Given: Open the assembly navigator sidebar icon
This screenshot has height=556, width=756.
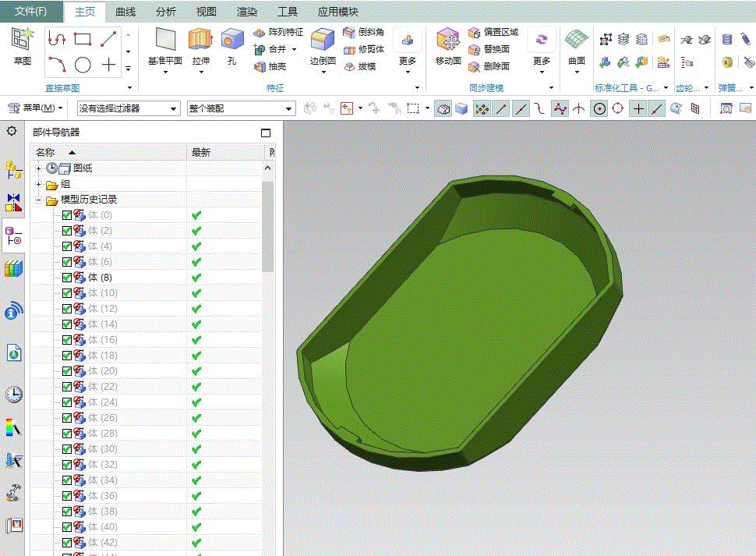Looking at the screenshot, I should (x=13, y=170).
